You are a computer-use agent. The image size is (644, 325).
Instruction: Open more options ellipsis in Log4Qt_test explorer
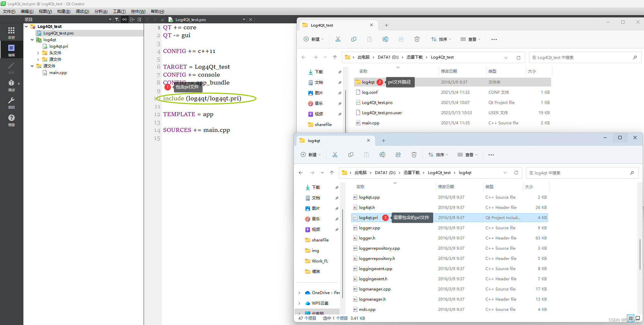(x=494, y=39)
